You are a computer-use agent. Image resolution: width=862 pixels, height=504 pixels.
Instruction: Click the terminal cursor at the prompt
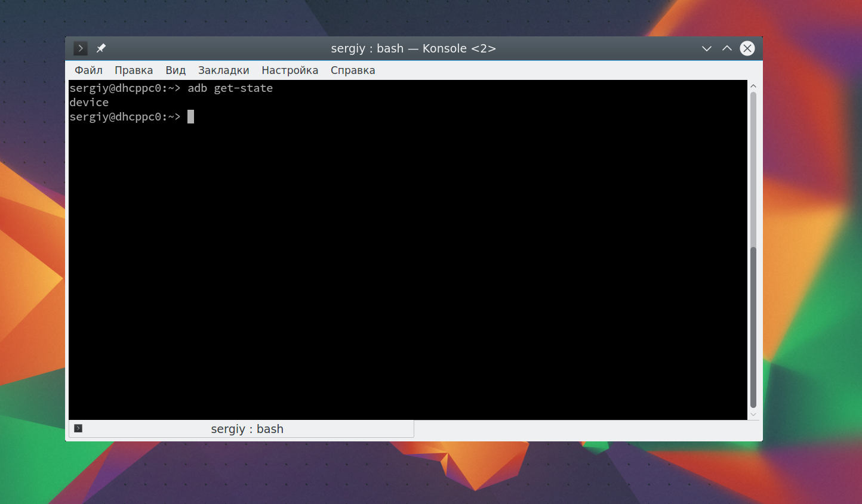[190, 117]
